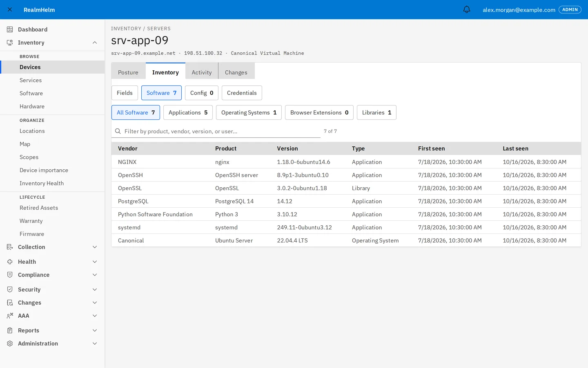Open Devices in the sidebar

52,67
